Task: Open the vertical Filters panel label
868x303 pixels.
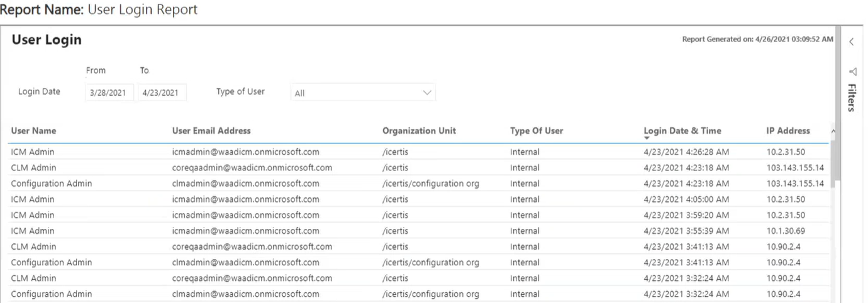Action: 852,97
